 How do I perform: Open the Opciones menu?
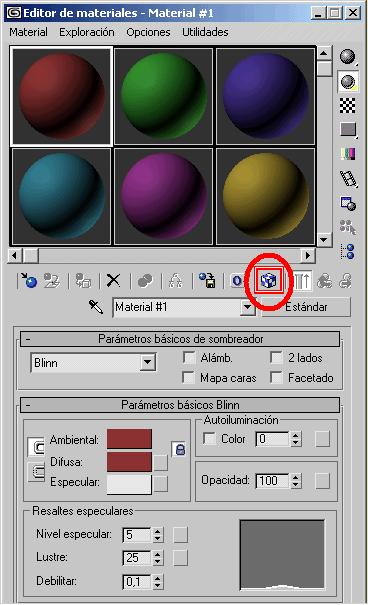pos(148,32)
